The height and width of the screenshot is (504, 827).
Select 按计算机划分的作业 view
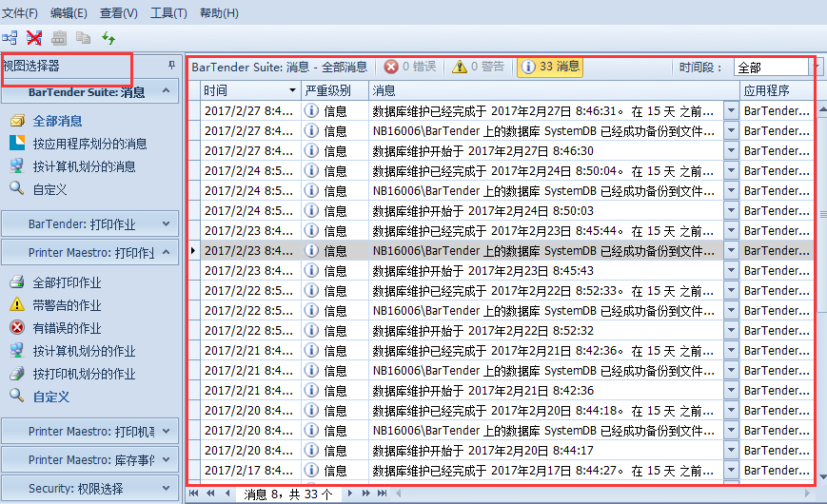tap(84, 351)
